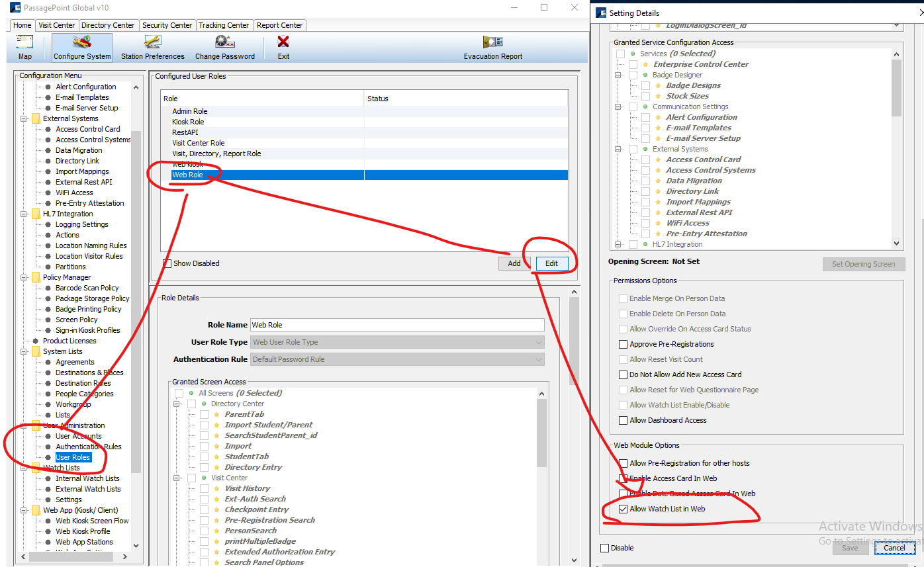The image size is (924, 567).
Task: Click the green dot icon beside Visit Center
Action: click(x=204, y=478)
